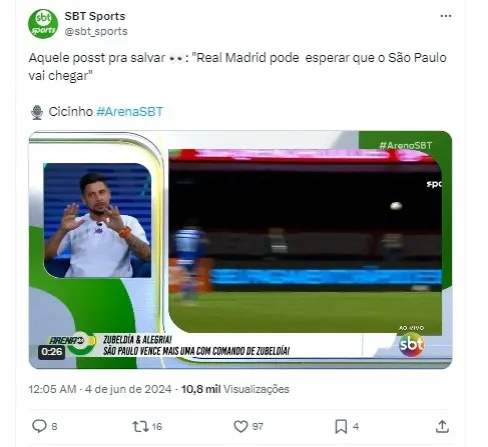
Task: Click the share upload icon
Action: 442,426
